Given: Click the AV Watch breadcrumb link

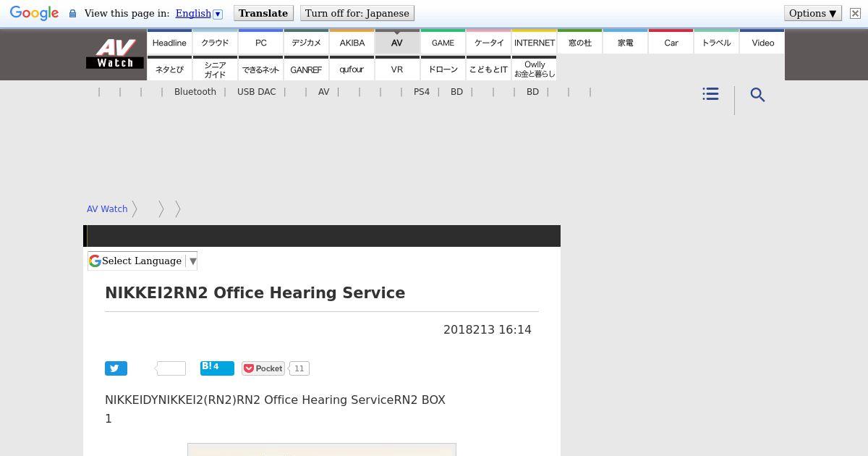Looking at the screenshot, I should tap(107, 208).
